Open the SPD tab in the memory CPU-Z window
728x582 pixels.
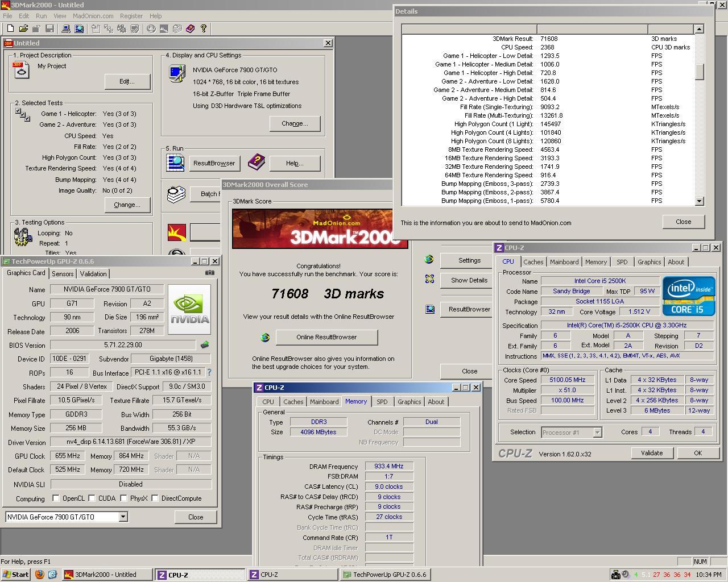[x=382, y=402]
